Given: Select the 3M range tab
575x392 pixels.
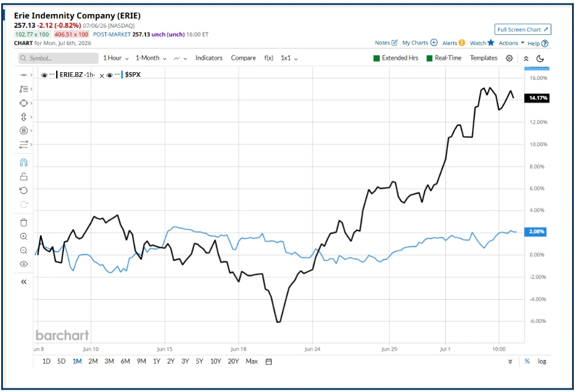Looking at the screenshot, I should pyautogui.click(x=109, y=361).
